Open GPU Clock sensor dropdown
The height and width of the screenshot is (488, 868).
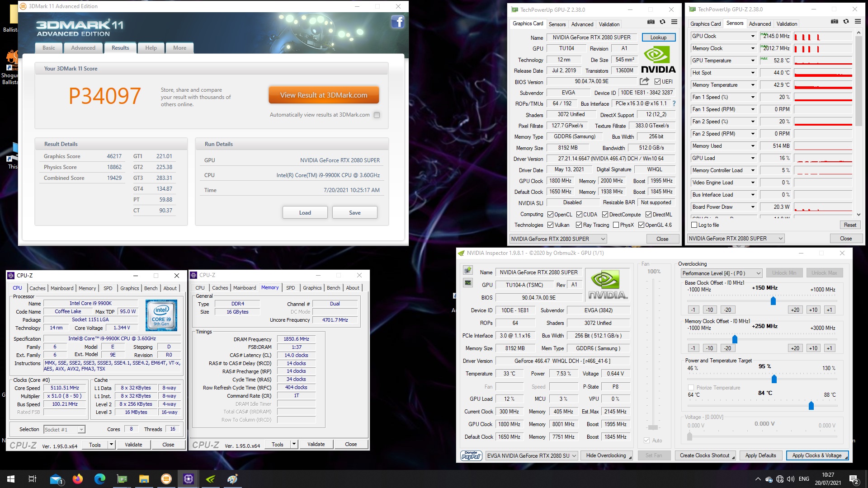753,36
